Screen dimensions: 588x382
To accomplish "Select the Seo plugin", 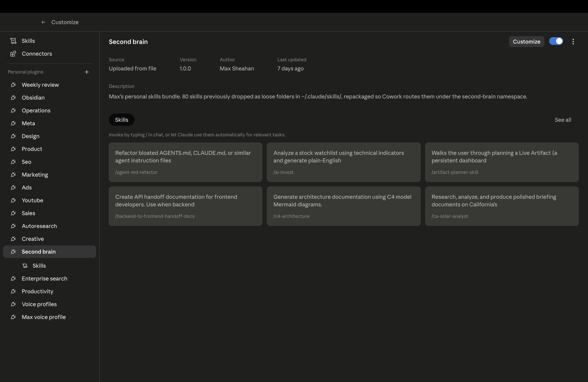I will (x=49, y=162).
